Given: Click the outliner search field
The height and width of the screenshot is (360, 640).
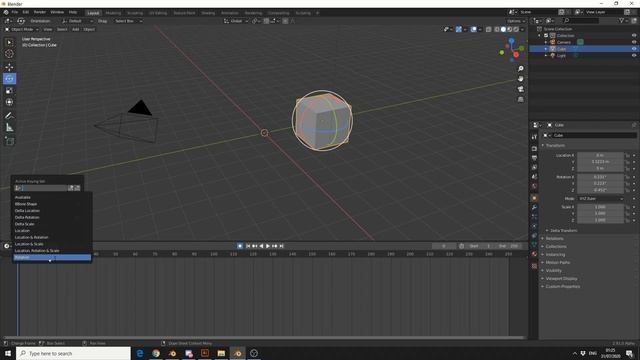Looking at the screenshot, I should [x=580, y=20].
